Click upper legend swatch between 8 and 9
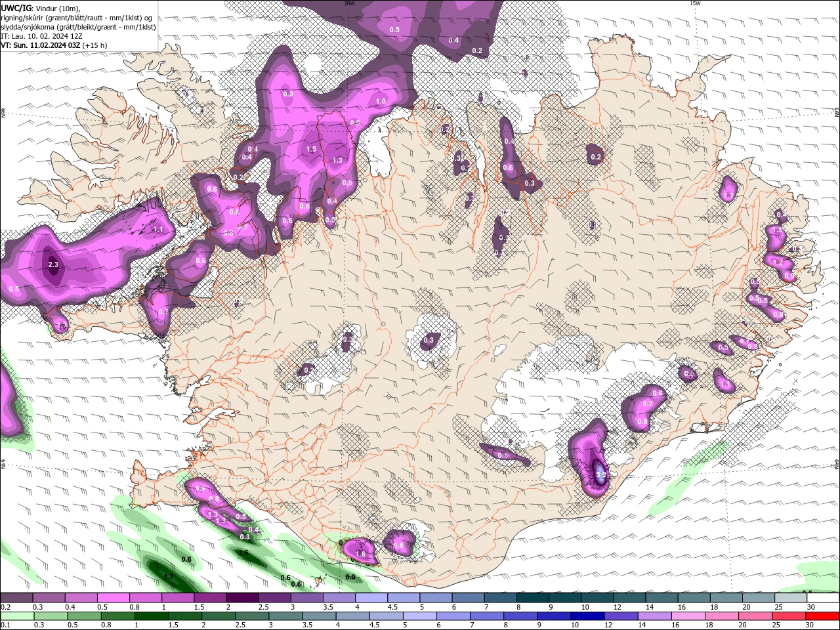 click(x=532, y=598)
